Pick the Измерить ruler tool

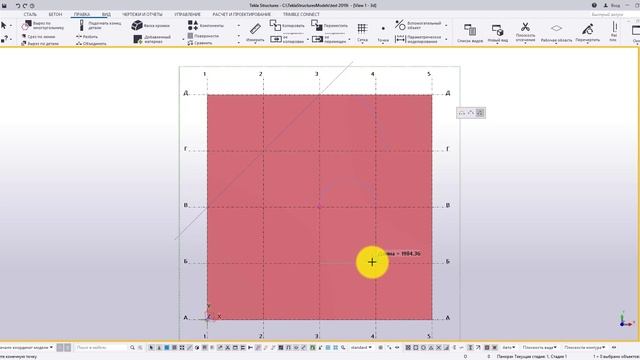[x=255, y=33]
